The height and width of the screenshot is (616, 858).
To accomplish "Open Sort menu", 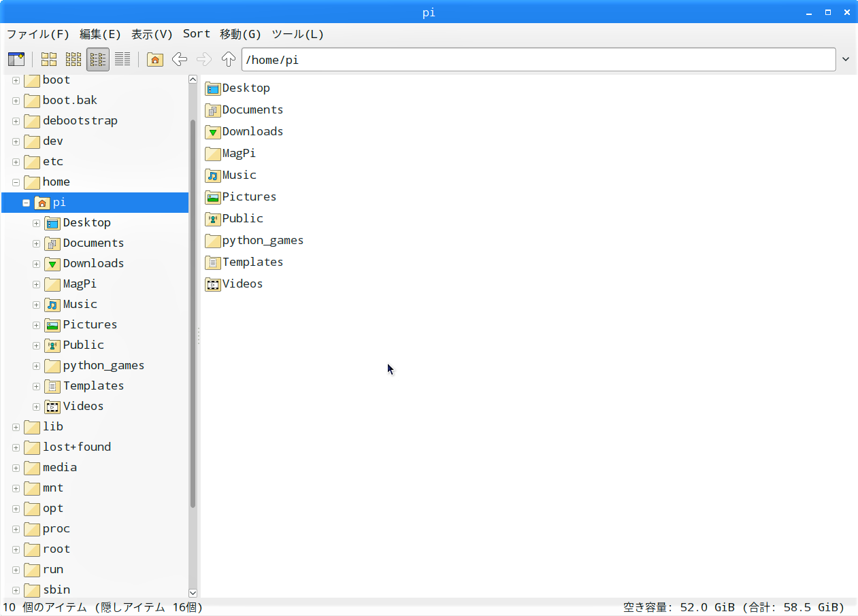I will (197, 34).
